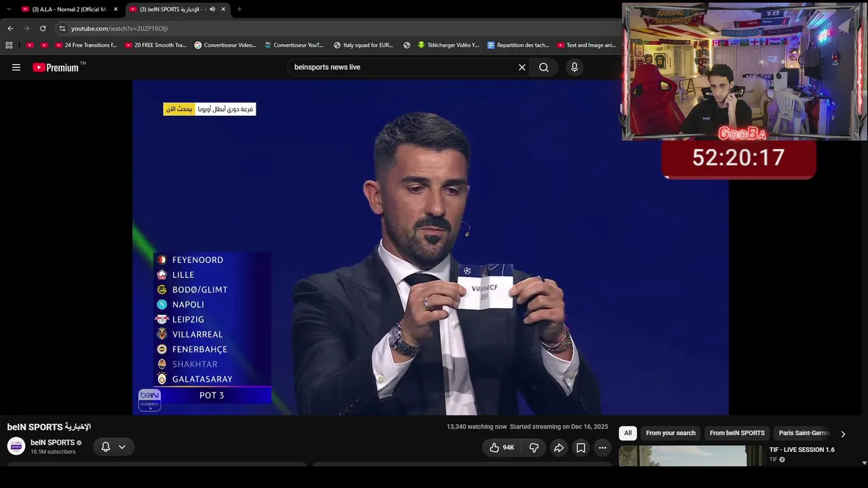
Task: Click the video title 'beIN SPORTS الإخبارية'
Action: pos(49,427)
